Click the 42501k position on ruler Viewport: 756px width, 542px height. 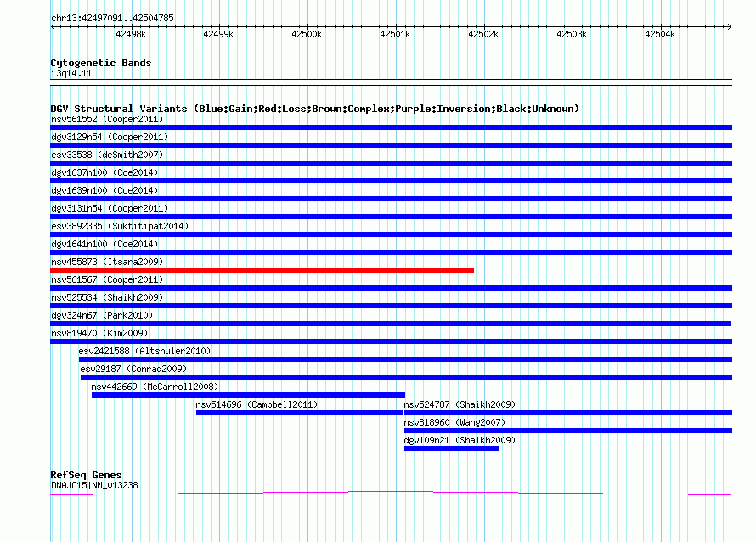tap(395, 34)
